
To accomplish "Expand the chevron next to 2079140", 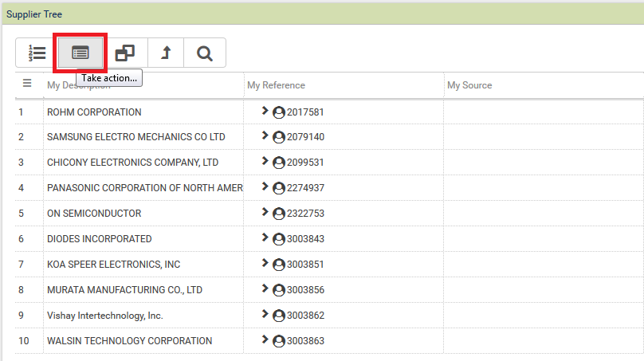I will point(265,136).
